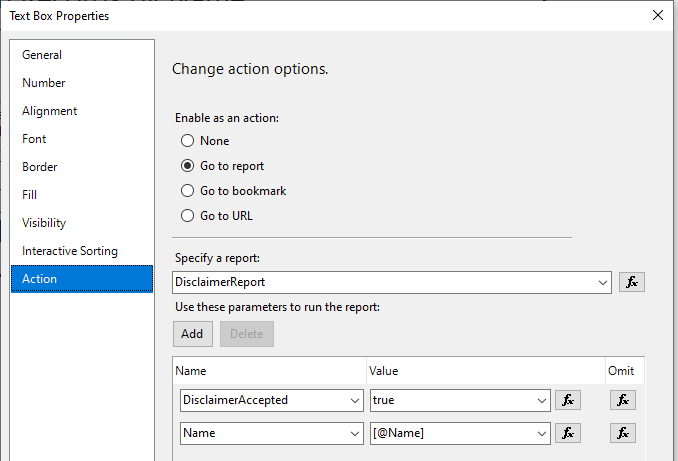Open the Alignment page

[82, 111]
